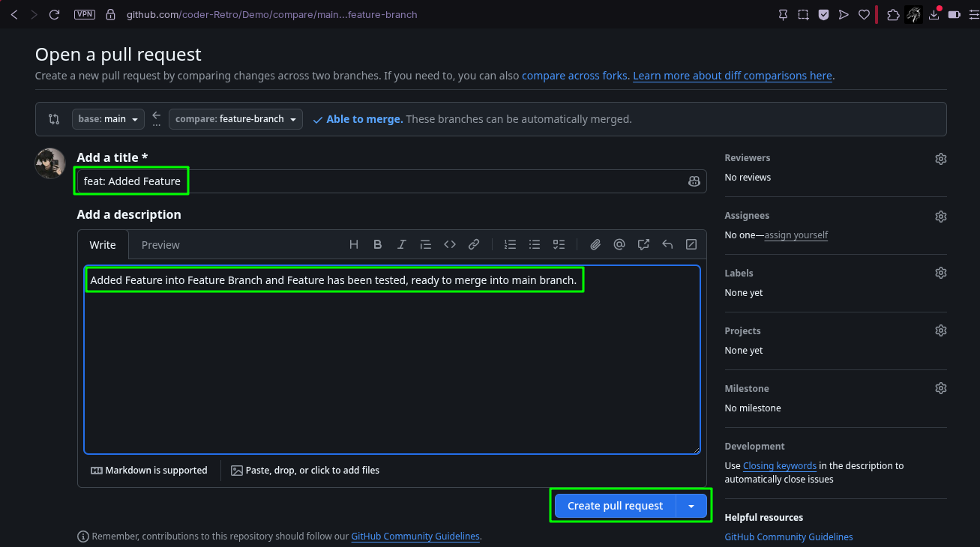Click the assign yourself link

(x=796, y=235)
